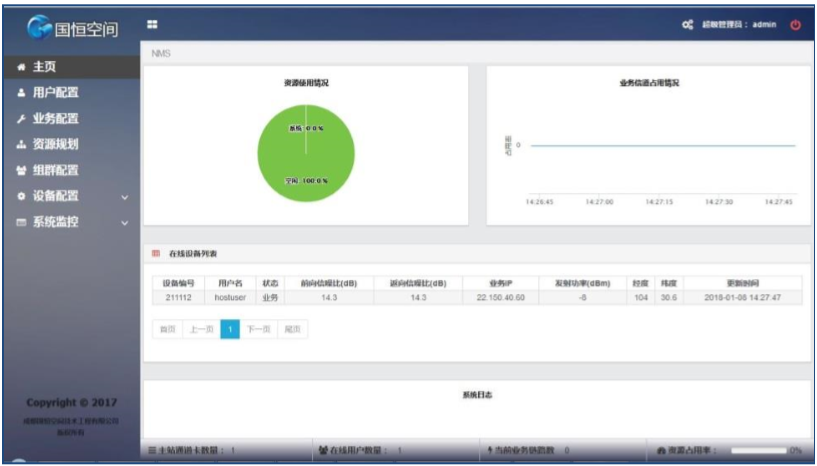The width and height of the screenshot is (817, 466).
Task: Open the settings gears icon in header
Action: (688, 24)
